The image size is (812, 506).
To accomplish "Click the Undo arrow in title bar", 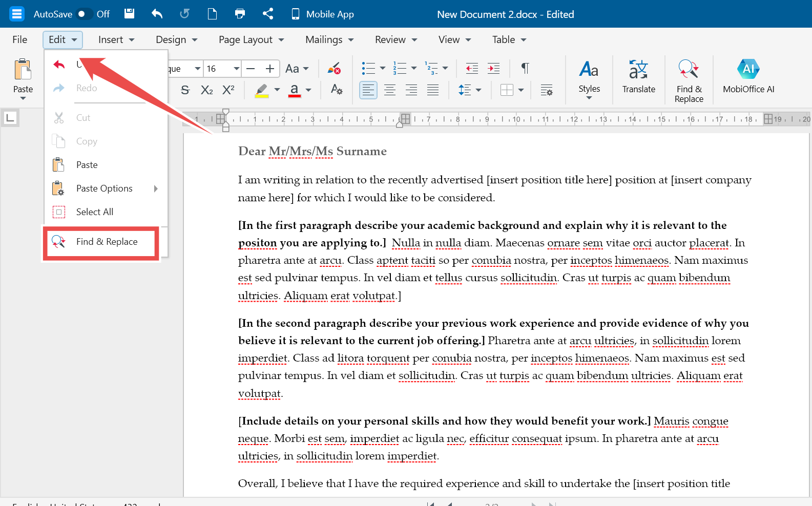I will [157, 14].
